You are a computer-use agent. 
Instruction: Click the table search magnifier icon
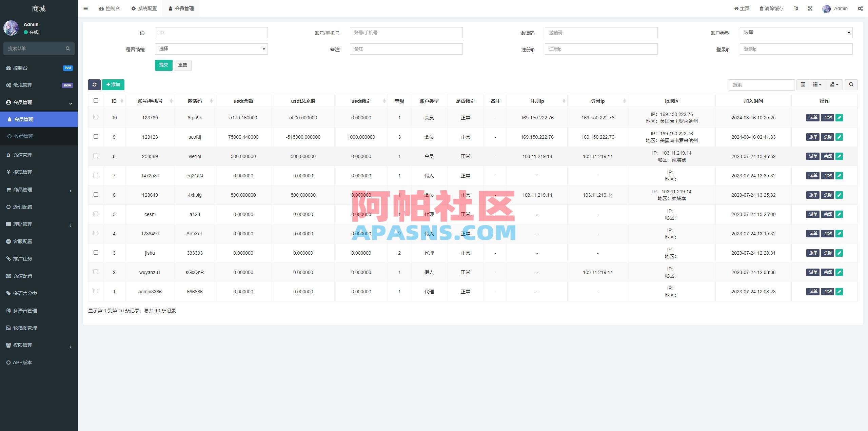pyautogui.click(x=851, y=85)
